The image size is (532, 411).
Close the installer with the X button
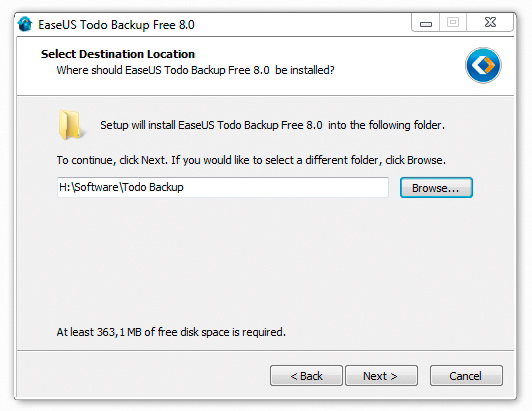click(x=490, y=22)
